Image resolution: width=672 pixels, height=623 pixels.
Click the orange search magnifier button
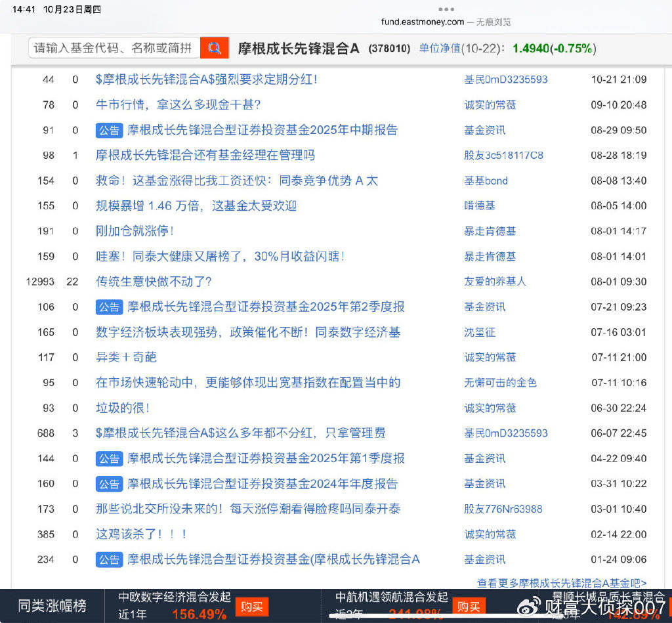214,48
